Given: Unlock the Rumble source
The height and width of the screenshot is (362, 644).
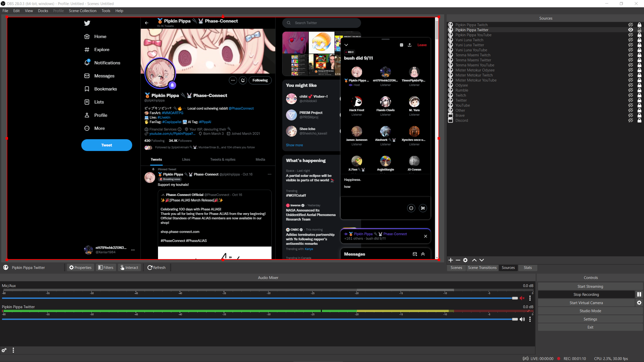Looking at the screenshot, I should (639, 90).
